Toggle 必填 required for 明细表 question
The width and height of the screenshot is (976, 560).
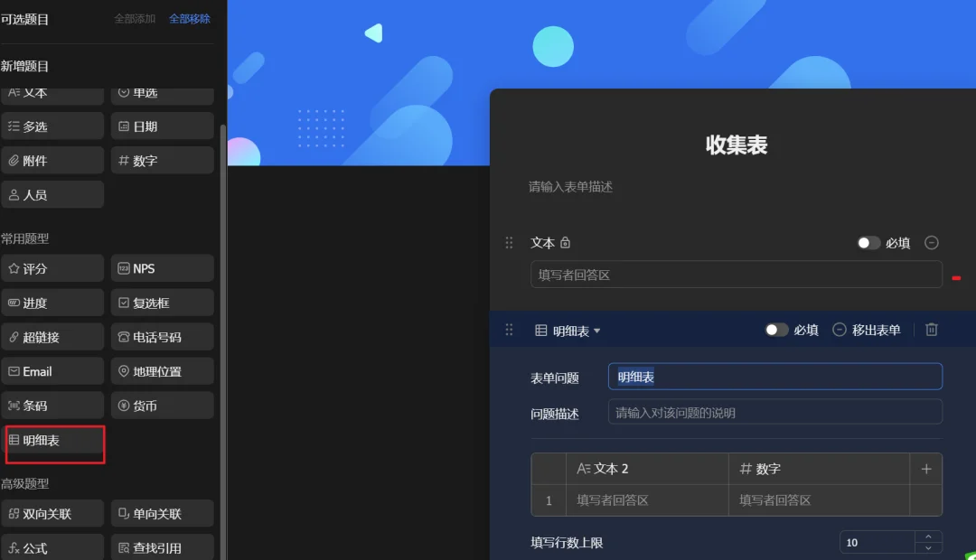776,330
